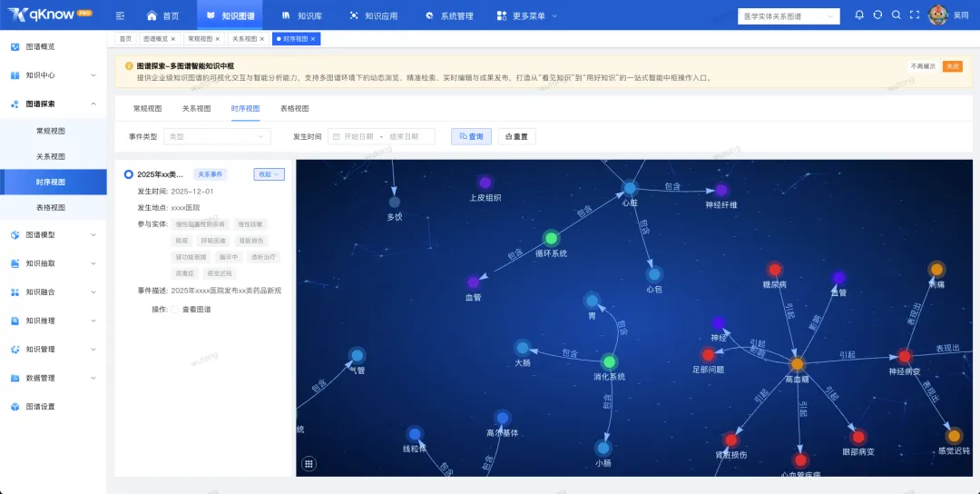Click the 呼吸困难 entity tag
980x494 pixels.
point(215,241)
